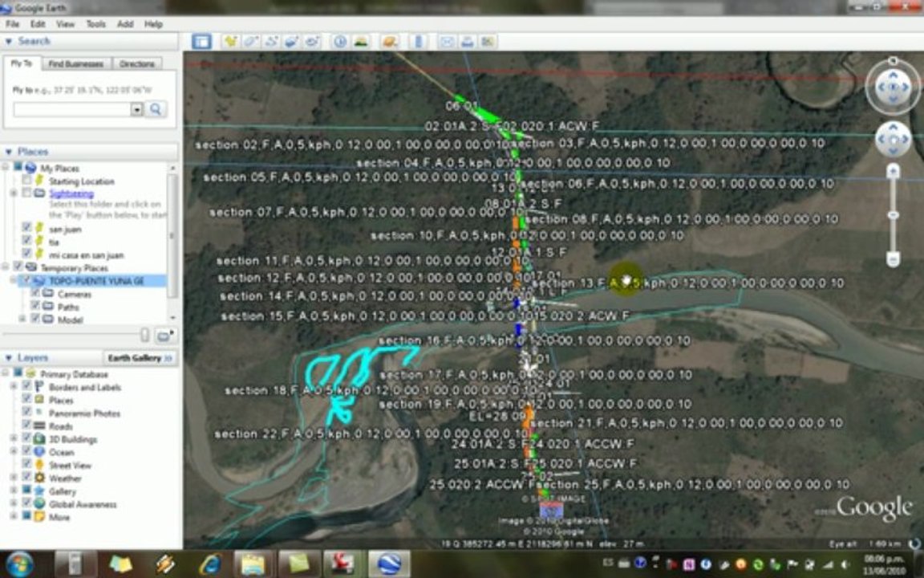Click the map zoom slider track

[893, 215]
